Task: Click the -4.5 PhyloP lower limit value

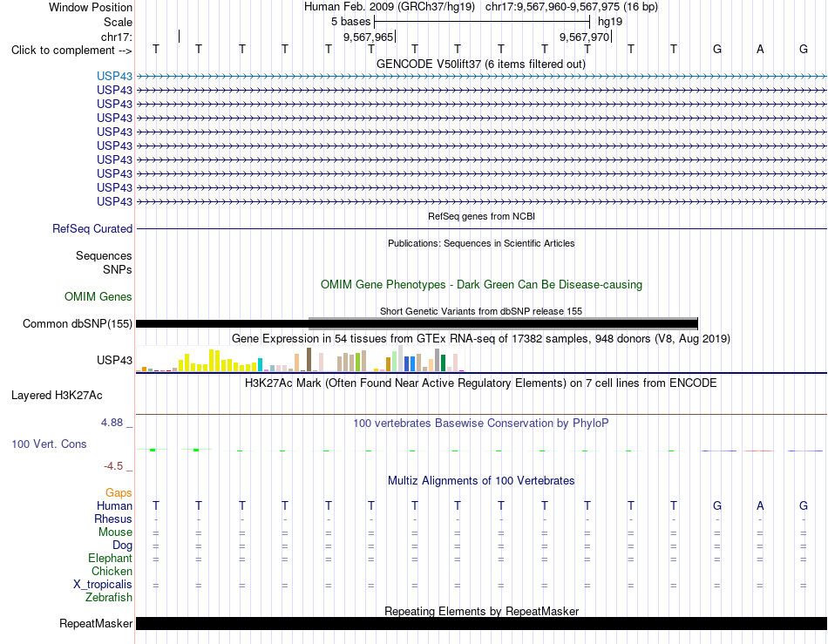Action: tap(113, 466)
